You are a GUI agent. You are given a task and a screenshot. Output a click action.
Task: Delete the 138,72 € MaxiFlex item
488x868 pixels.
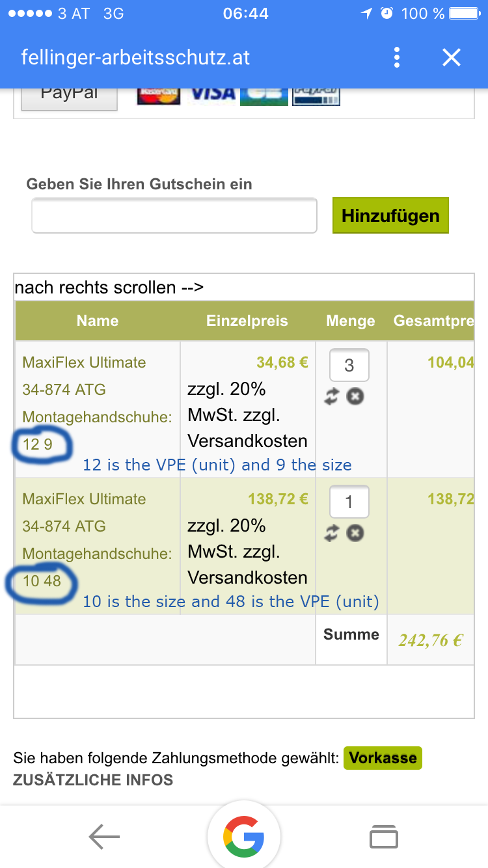355,533
